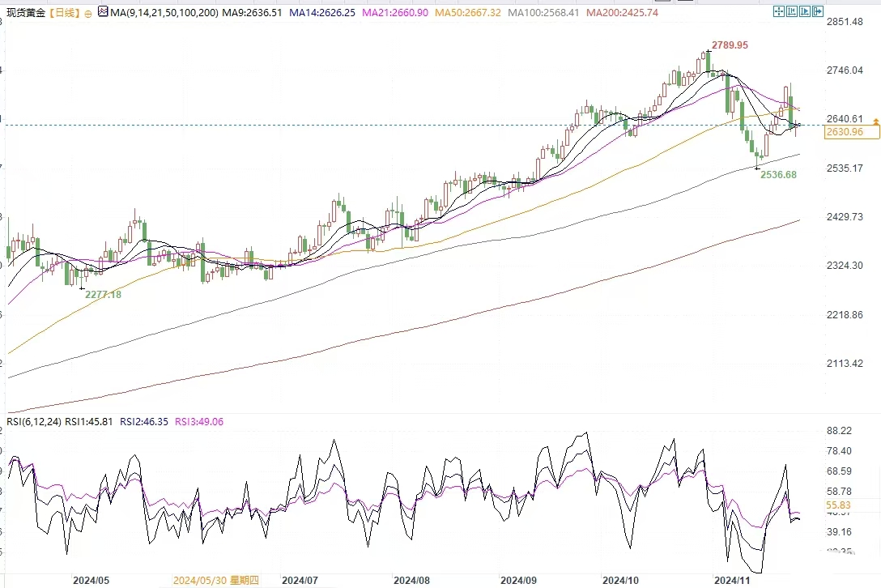
Task: Open the MA indicator chart icon
Action: click(103, 11)
